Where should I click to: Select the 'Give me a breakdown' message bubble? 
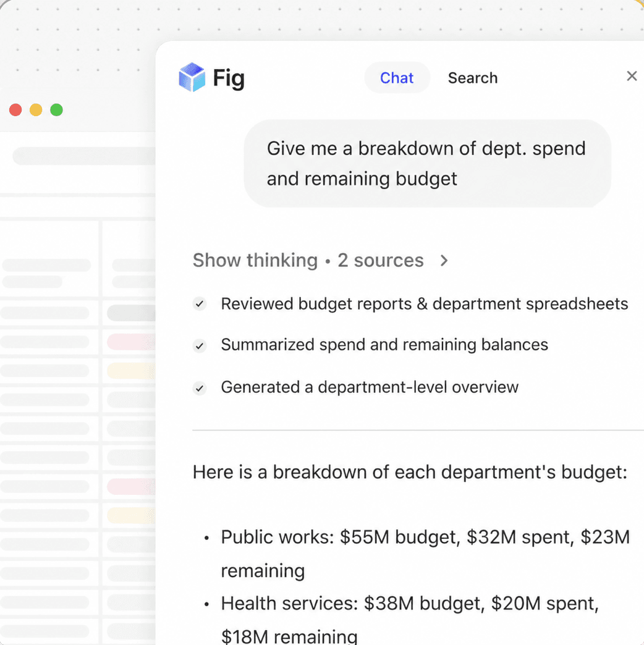(x=427, y=163)
